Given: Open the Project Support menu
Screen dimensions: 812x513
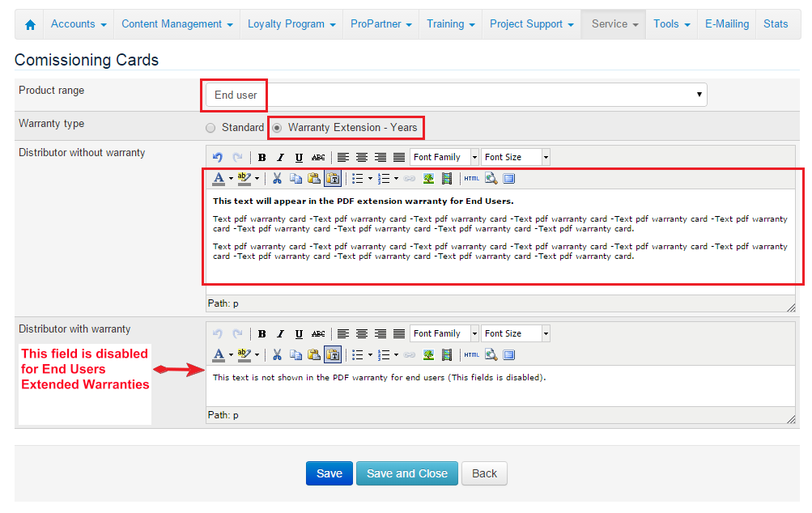Looking at the screenshot, I should coord(531,24).
